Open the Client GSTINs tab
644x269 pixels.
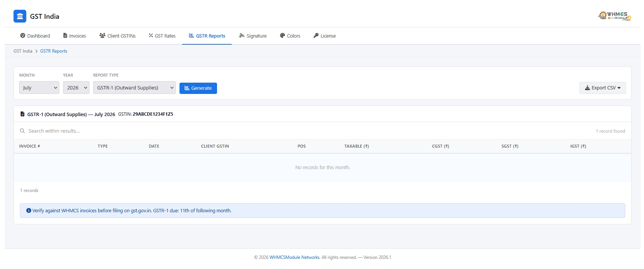118,36
